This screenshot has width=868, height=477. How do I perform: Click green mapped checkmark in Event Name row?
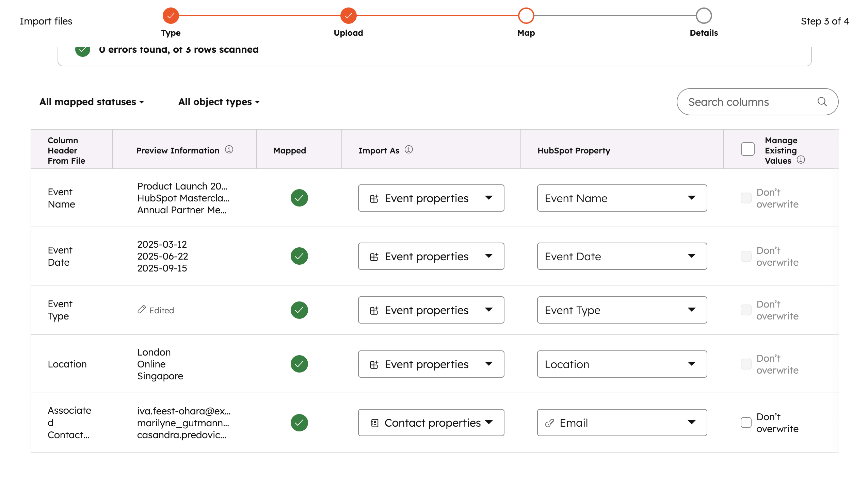tap(299, 198)
